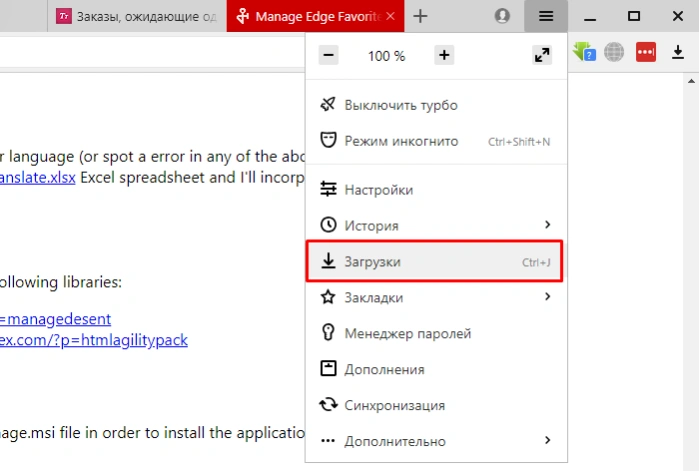Select Выключить турбо menu item

coord(436,105)
